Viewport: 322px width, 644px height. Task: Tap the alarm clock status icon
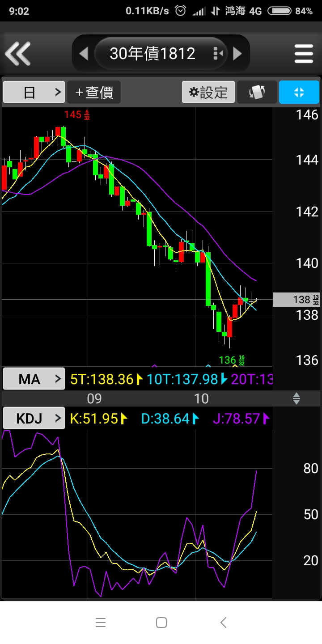tap(180, 11)
